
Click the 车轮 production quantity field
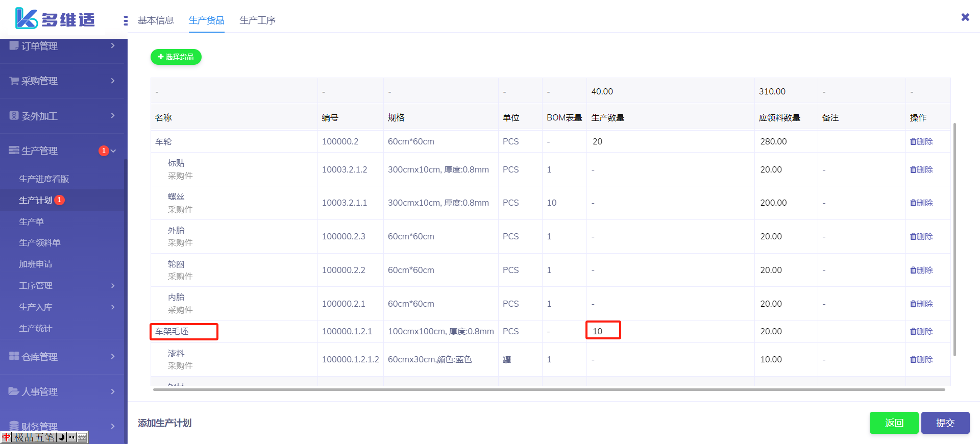pos(669,142)
